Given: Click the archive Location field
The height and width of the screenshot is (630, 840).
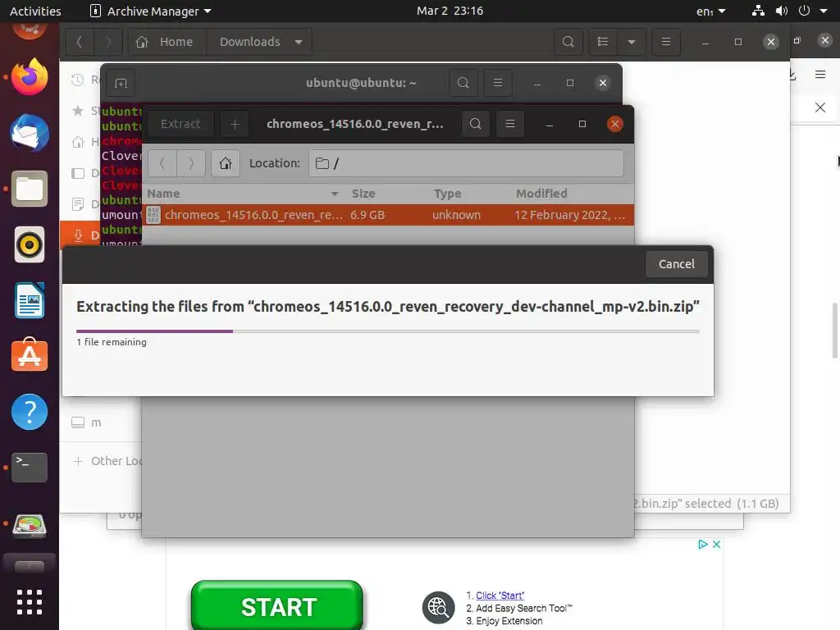Looking at the screenshot, I should [x=466, y=163].
